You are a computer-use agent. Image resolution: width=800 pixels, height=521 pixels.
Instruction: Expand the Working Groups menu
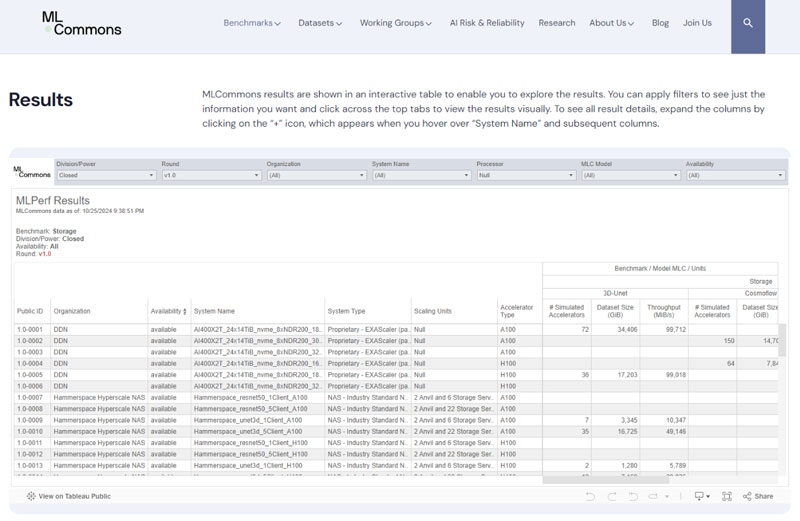395,23
